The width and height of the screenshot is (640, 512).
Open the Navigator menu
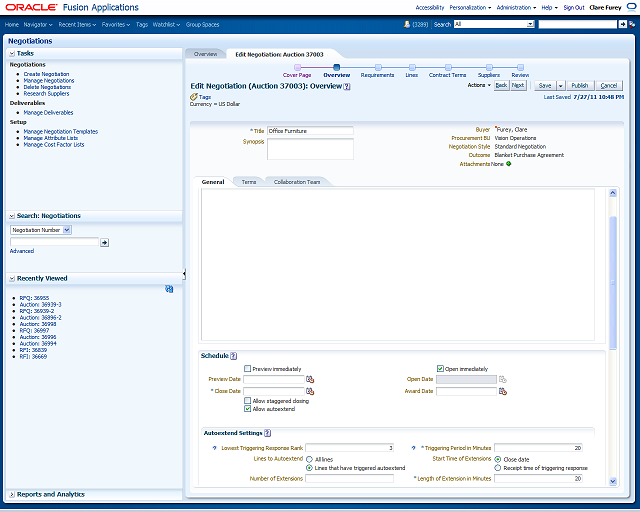(x=38, y=24)
